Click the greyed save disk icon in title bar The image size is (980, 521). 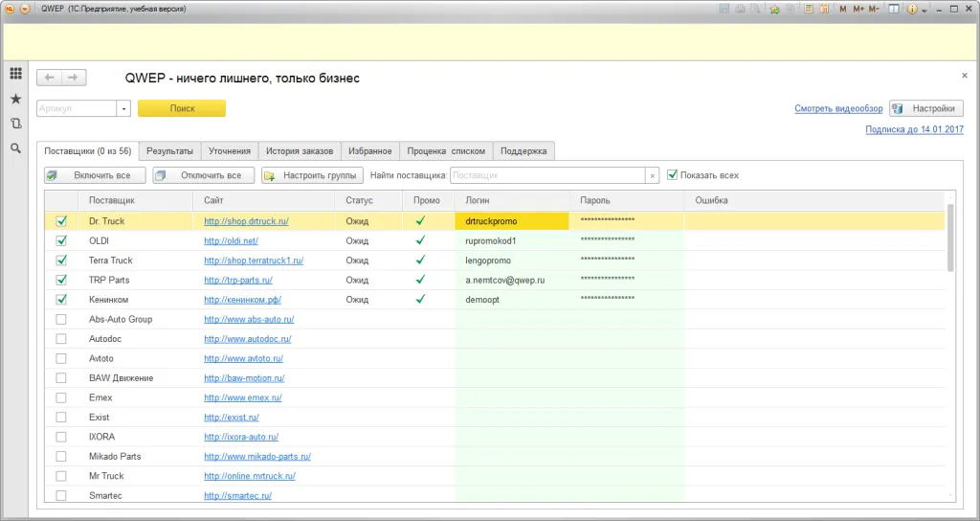[724, 10]
